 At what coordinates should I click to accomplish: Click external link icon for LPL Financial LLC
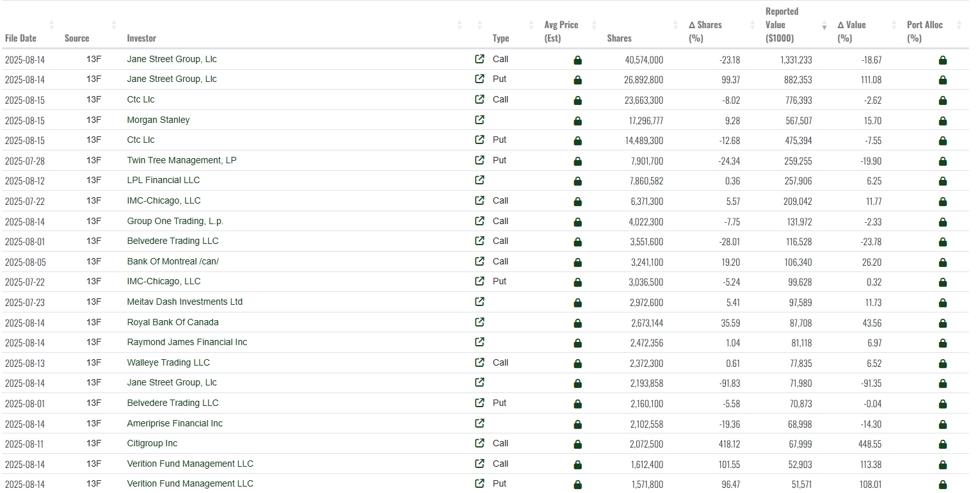479,181
